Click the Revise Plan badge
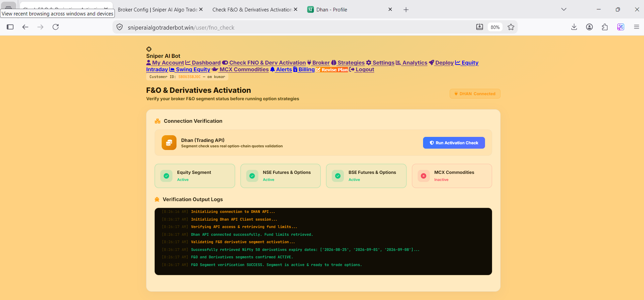Screen dimensions: 644x300 332,70
